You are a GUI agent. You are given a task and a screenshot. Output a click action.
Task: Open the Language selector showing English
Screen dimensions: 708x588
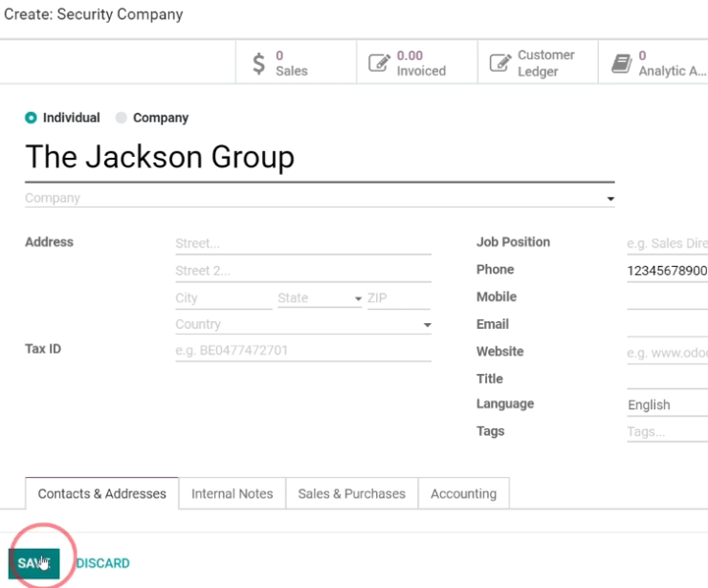coord(668,404)
